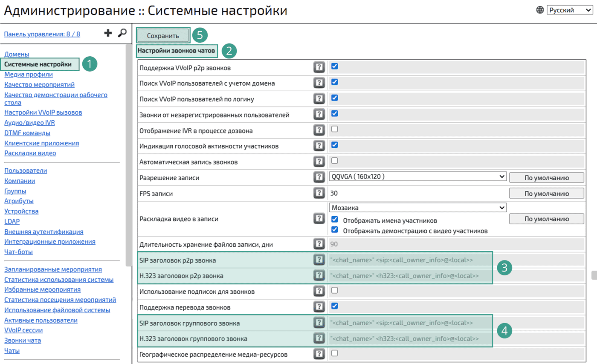Uncheck Отображать имена участников
Viewport: 597px width, 364px height.
335,220
